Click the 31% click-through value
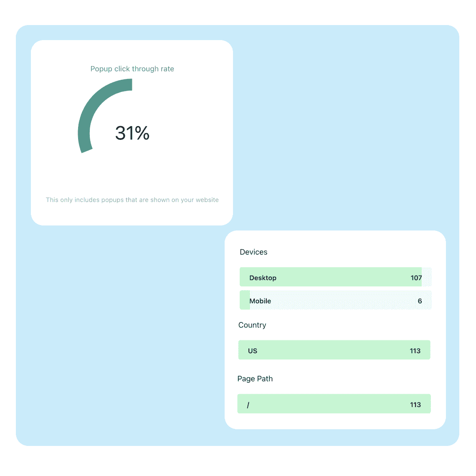 pos(132,133)
